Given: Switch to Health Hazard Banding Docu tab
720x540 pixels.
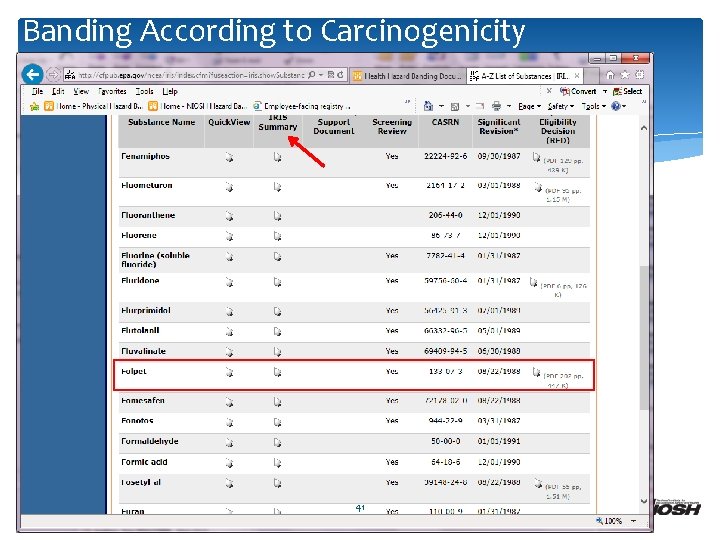Looking at the screenshot, I should click(408, 76).
